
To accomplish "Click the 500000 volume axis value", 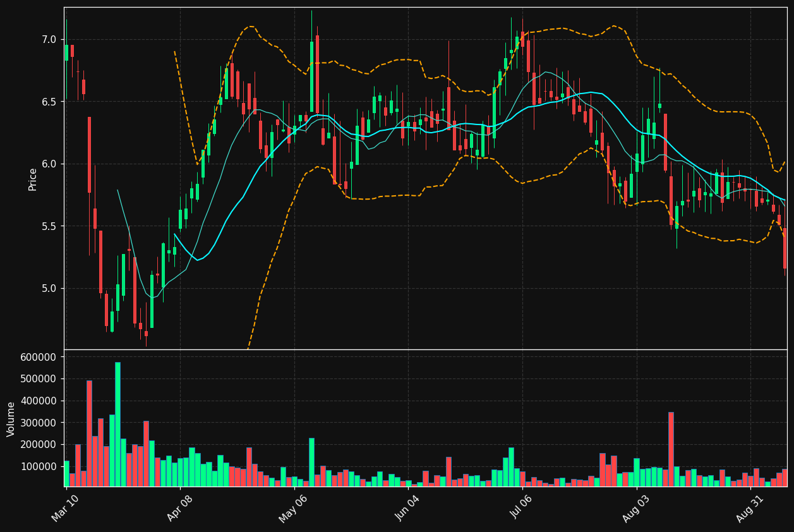I will 39,379.
